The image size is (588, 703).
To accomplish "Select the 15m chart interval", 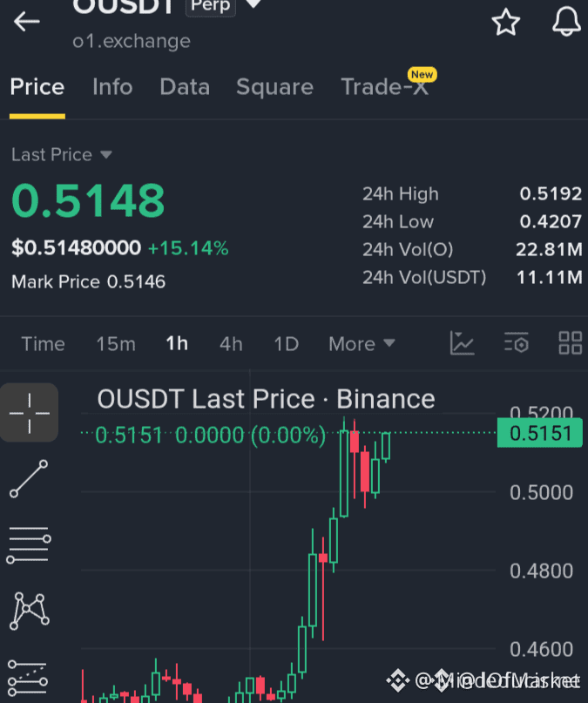I will (116, 344).
